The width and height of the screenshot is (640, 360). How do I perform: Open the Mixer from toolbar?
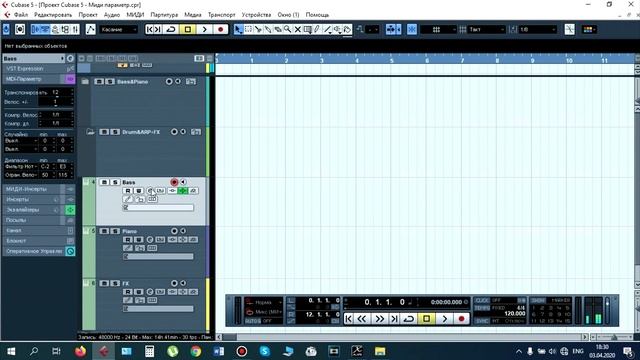tap(76, 29)
